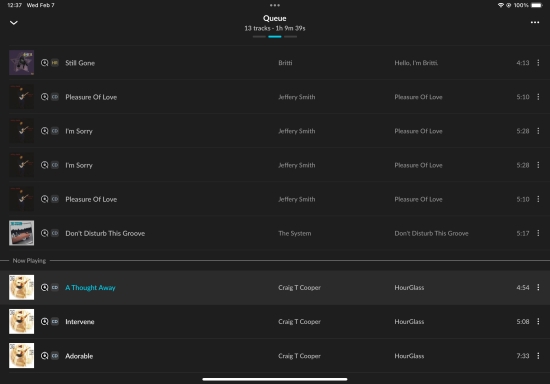
Task: Open the Queue options ellipsis menu
Action: 535,22
